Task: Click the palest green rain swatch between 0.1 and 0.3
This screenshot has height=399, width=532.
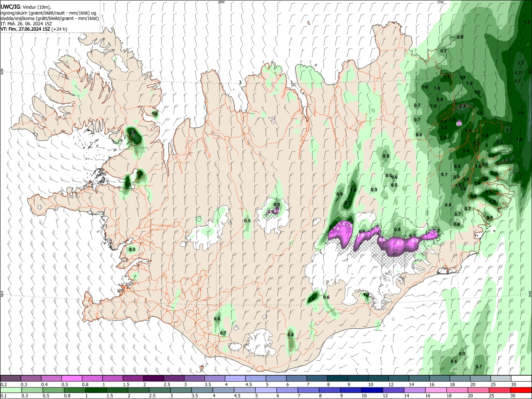Action: (10, 390)
